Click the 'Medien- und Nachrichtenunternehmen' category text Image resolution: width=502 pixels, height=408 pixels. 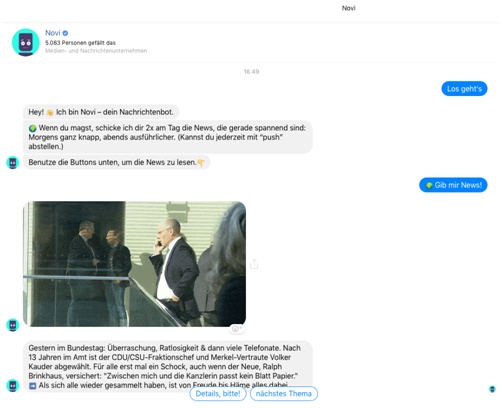pyautogui.click(x=96, y=51)
